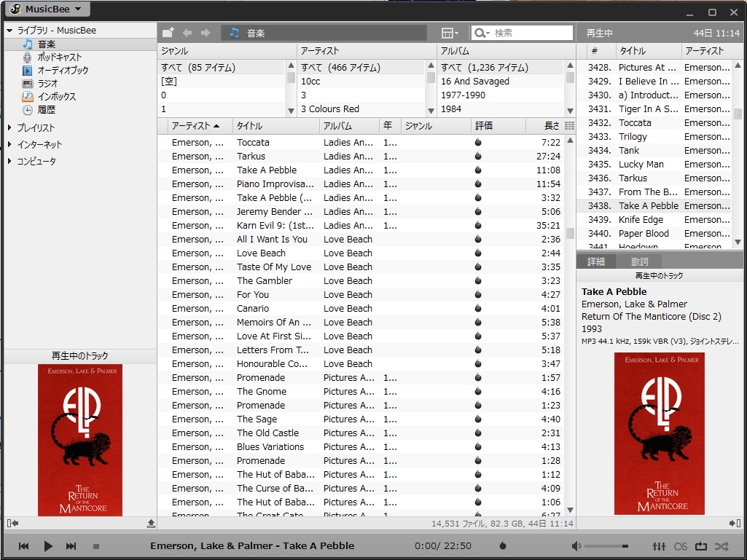Expand the プレイリスト node
The width and height of the screenshot is (747, 560).
9,127
